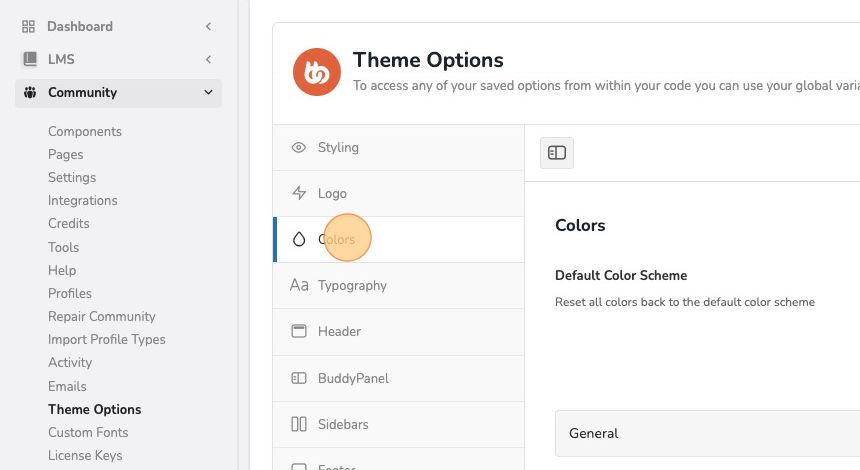Open the Footer tab
The width and height of the screenshot is (860, 470).
[399, 460]
